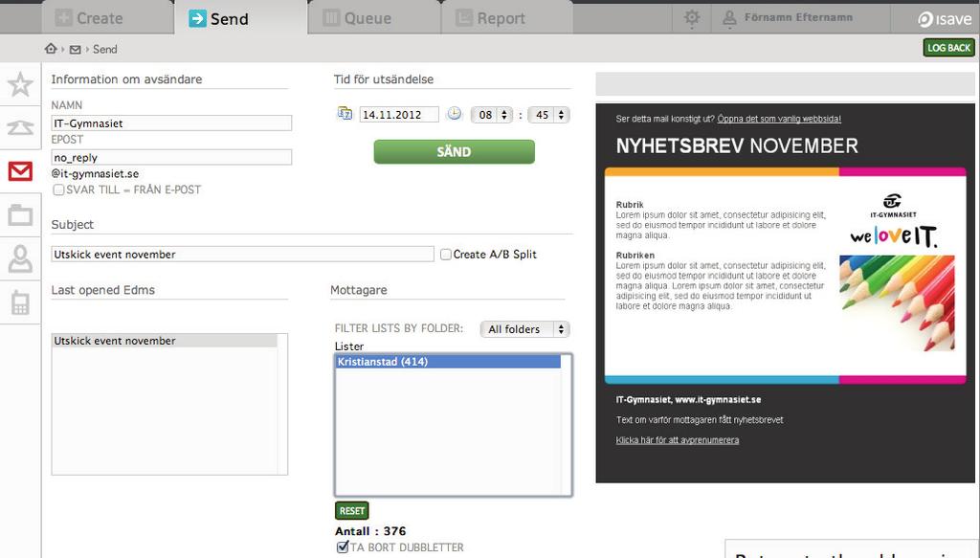Click the scrollbar of the Lister box

click(x=567, y=425)
